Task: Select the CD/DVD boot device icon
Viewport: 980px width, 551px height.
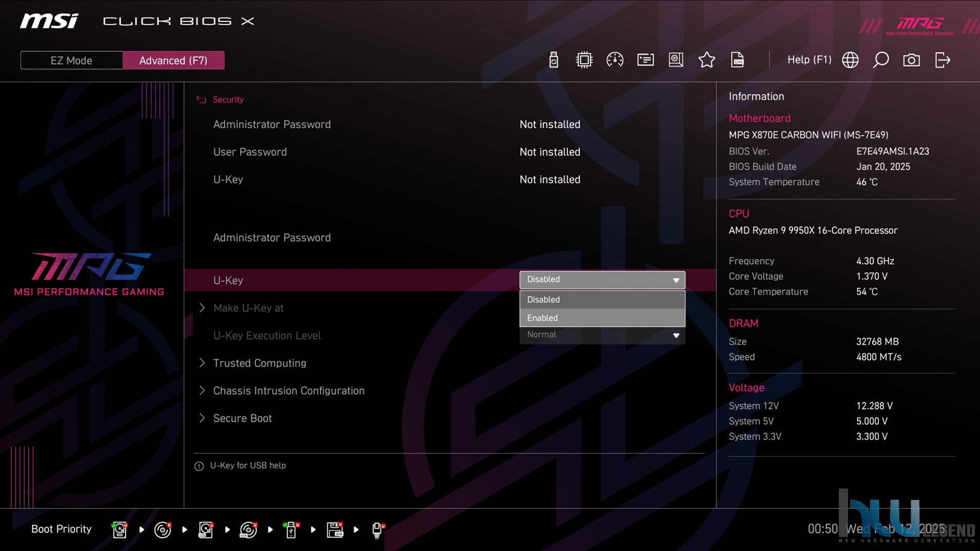Action: coord(163,529)
